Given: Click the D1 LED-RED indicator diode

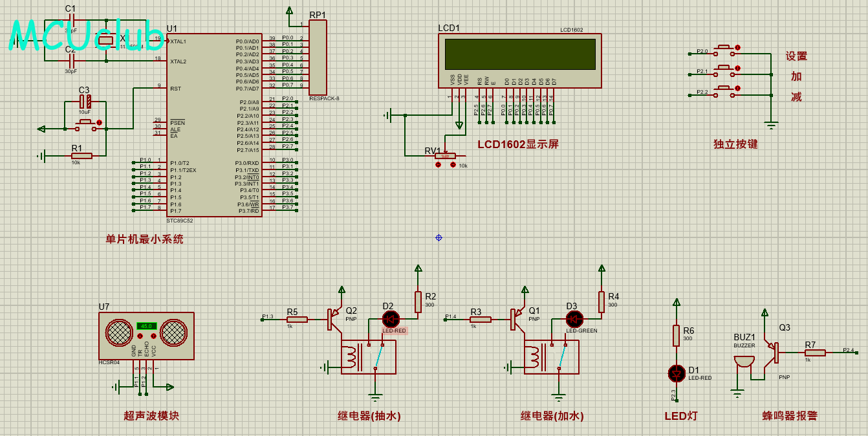Looking at the screenshot, I should (677, 373).
